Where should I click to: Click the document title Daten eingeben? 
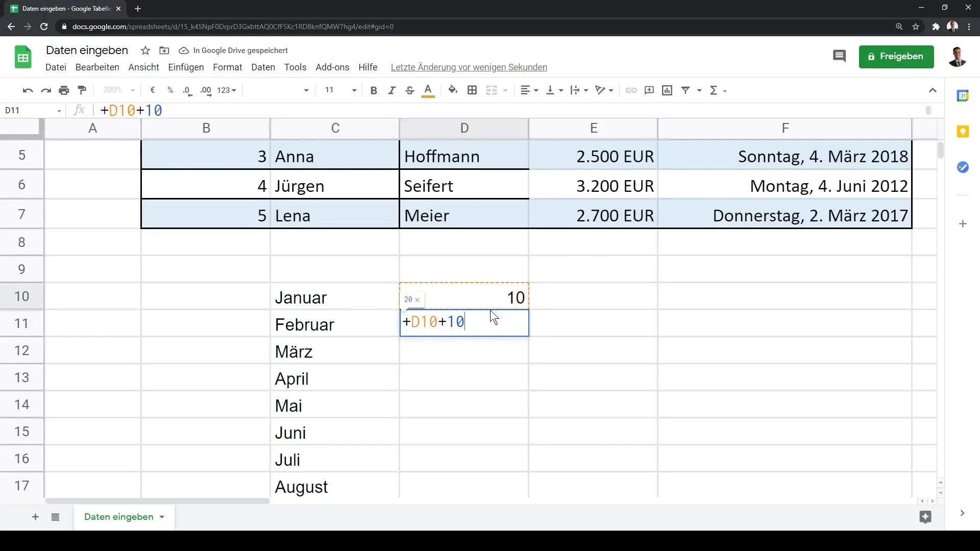87,50
